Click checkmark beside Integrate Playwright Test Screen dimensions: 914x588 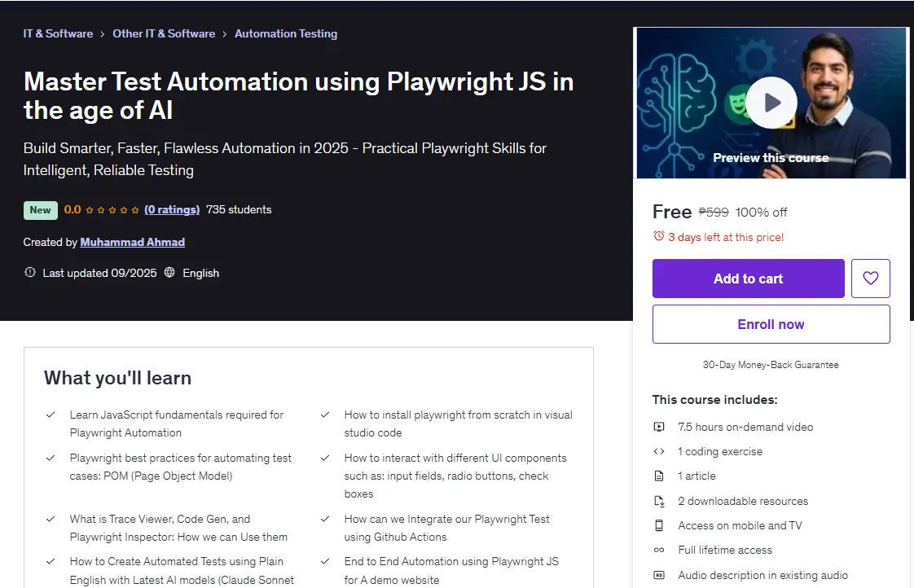(325, 519)
